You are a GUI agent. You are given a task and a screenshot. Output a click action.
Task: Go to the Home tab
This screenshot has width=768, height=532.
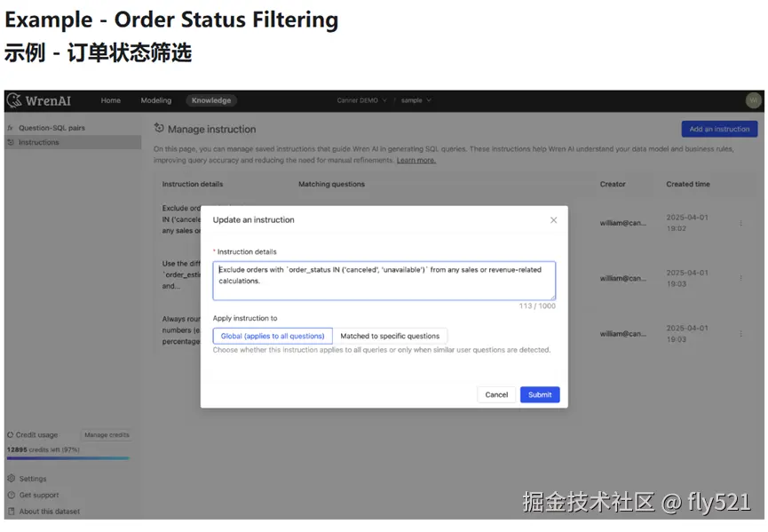point(111,100)
